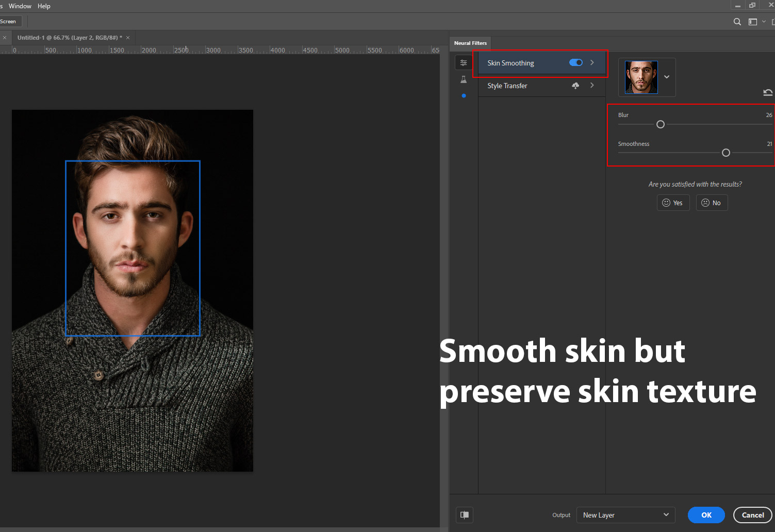Open the featured filters list icon

pyautogui.click(x=464, y=63)
